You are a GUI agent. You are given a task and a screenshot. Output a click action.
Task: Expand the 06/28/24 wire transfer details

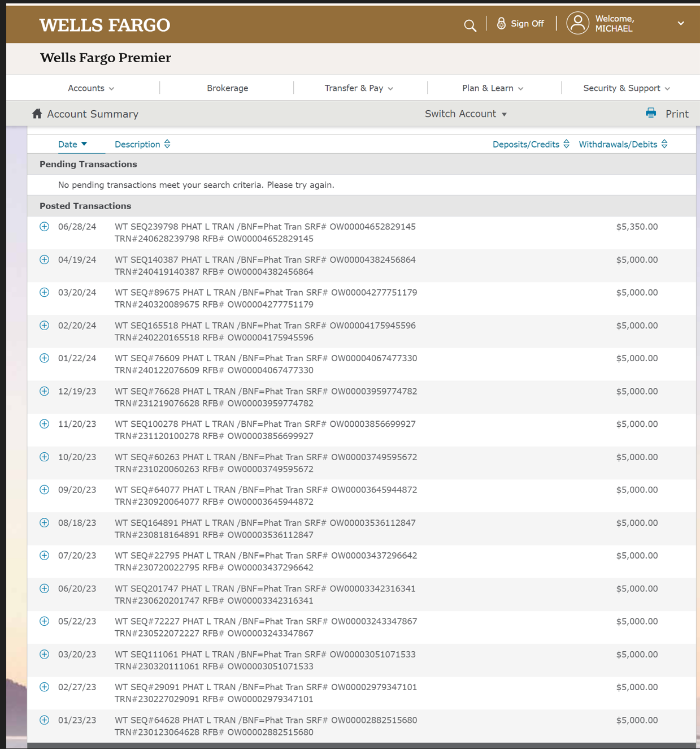tap(44, 226)
